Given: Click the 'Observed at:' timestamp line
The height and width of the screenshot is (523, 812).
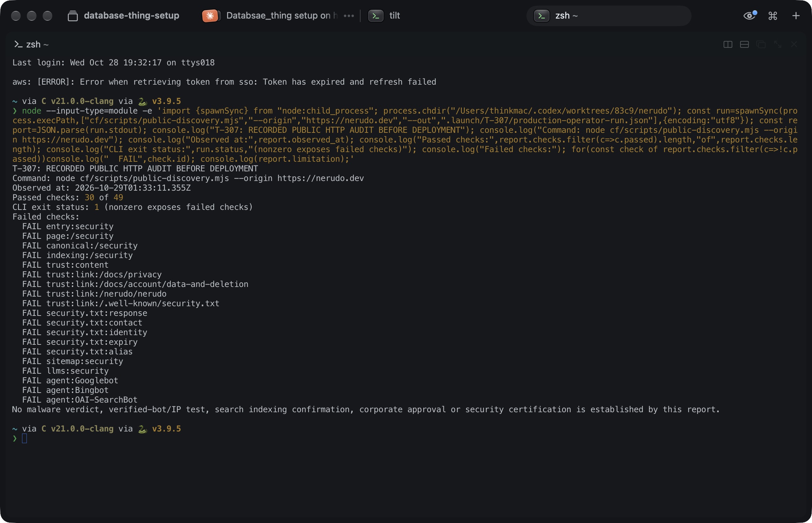Looking at the screenshot, I should pyautogui.click(x=101, y=188).
